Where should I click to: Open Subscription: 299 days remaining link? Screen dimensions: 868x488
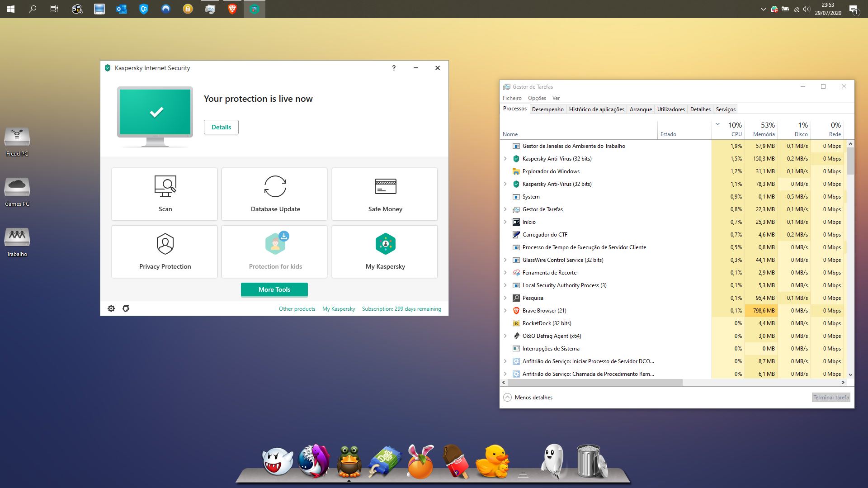tap(401, 309)
